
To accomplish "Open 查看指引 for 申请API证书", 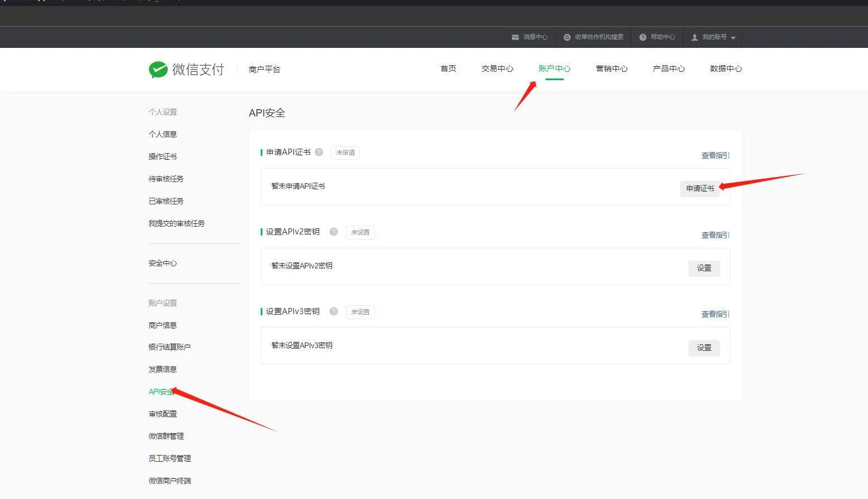I will point(715,155).
